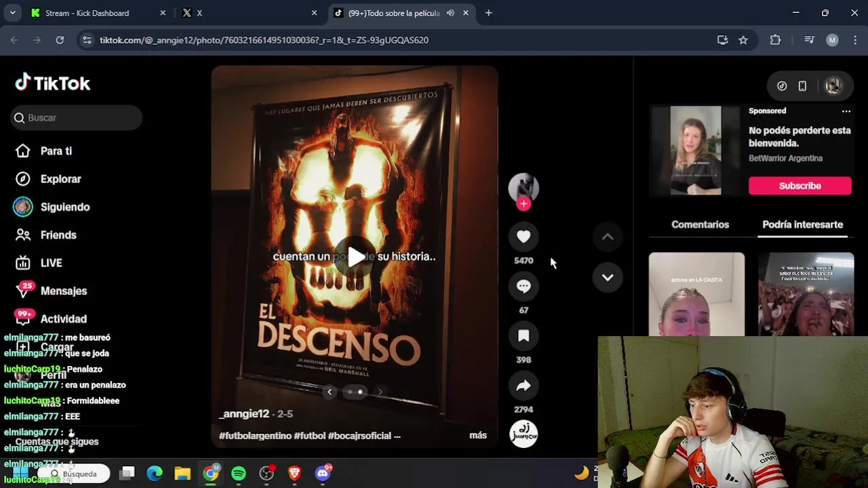Open the install app icon in address bar
The width and height of the screenshot is (868, 488).
coord(723,40)
